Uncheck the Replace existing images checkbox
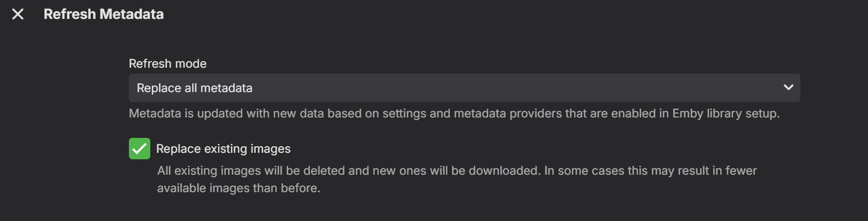Screen dimensions: 868x221 coord(139,149)
